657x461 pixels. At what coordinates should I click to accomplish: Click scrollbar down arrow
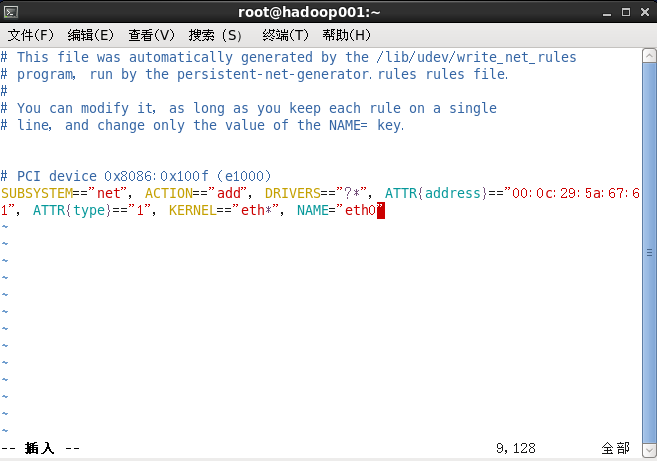click(649, 451)
